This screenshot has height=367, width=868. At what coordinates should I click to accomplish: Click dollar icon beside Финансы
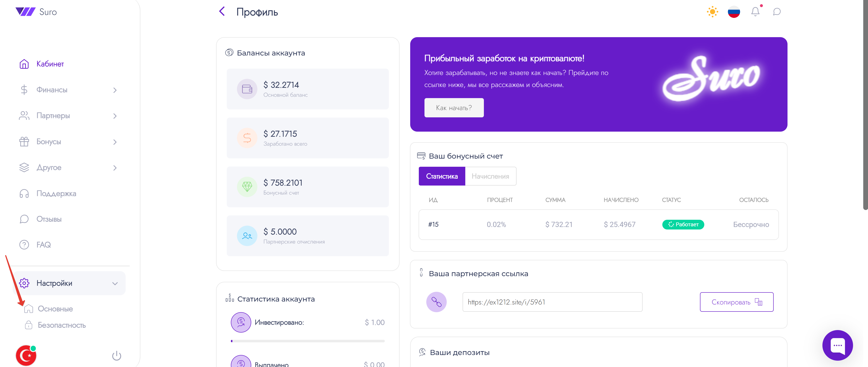pos(24,90)
